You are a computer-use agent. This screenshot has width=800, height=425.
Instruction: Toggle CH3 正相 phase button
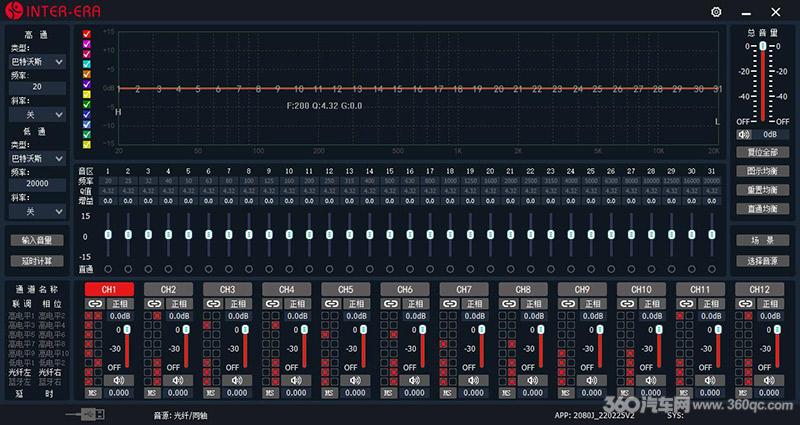(238, 304)
